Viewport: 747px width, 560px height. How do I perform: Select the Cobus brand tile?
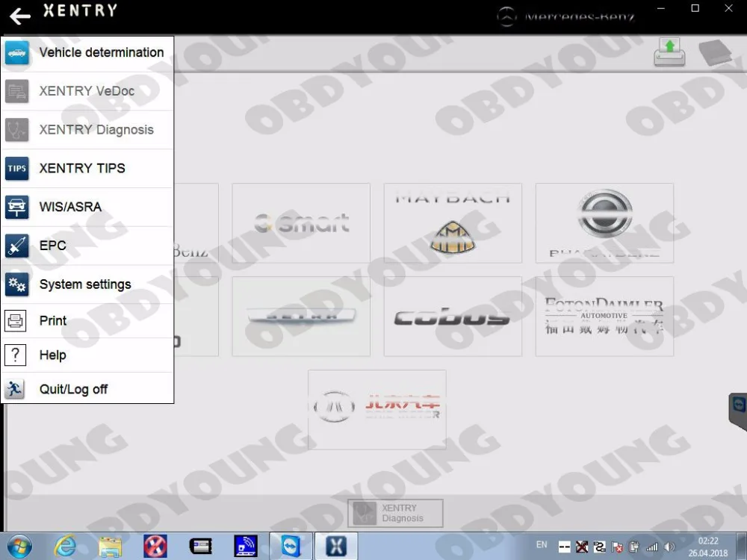[x=453, y=316]
